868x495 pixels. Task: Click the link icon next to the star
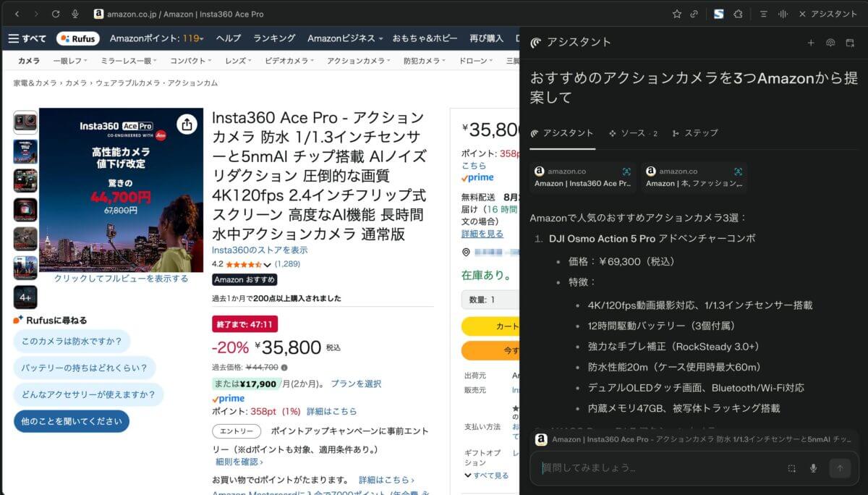point(694,14)
